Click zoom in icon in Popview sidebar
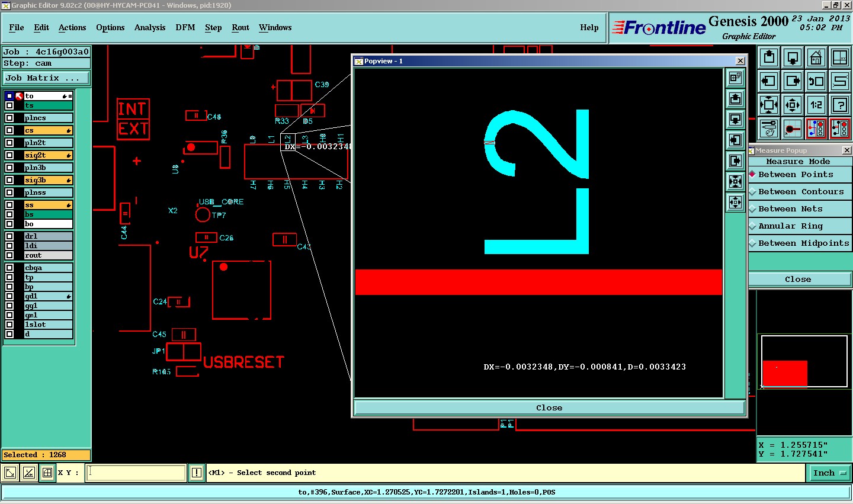Viewport: 853px width, 504px height. [x=735, y=181]
